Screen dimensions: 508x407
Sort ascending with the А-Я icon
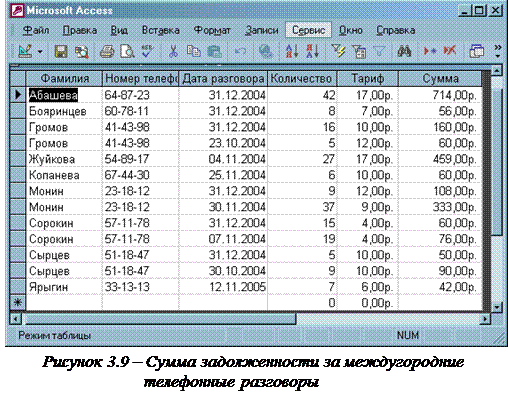(292, 51)
